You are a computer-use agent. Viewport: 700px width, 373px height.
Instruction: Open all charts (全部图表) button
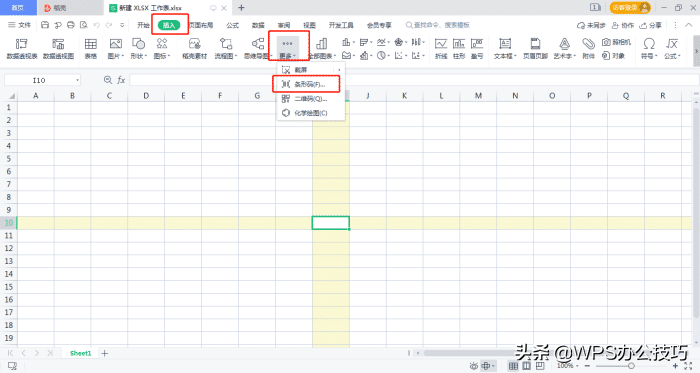coord(321,48)
